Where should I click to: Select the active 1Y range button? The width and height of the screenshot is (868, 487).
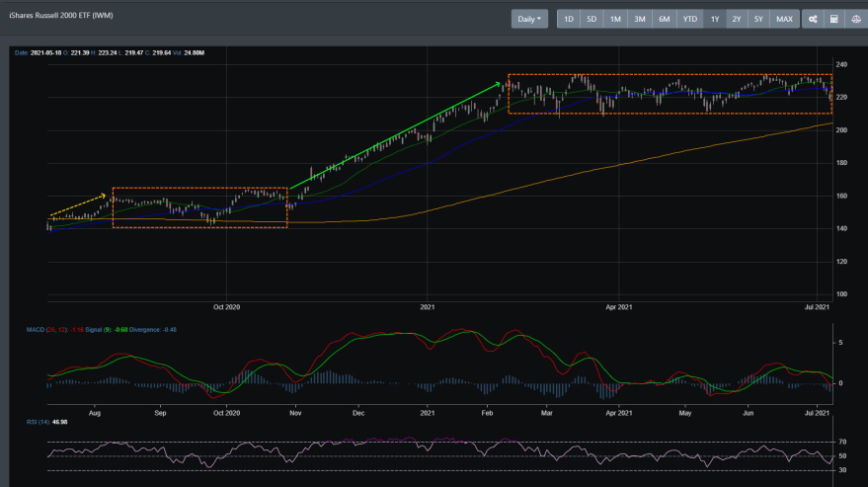coord(715,19)
